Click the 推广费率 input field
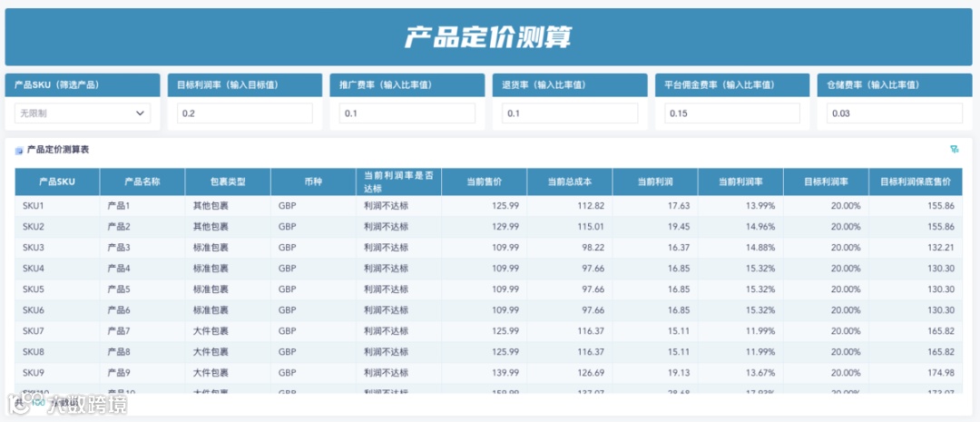The height and width of the screenshot is (422, 980). [407, 113]
